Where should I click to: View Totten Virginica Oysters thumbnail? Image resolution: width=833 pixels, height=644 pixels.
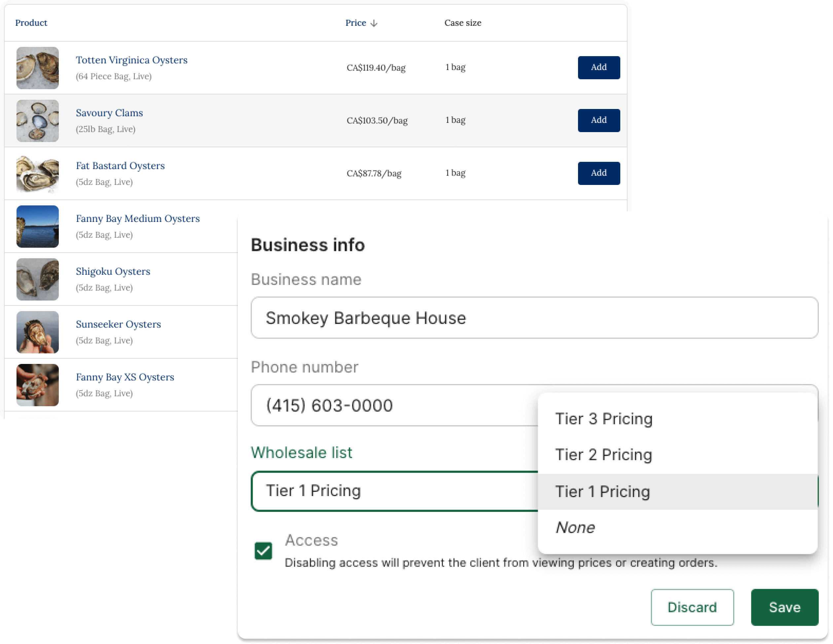(37, 68)
